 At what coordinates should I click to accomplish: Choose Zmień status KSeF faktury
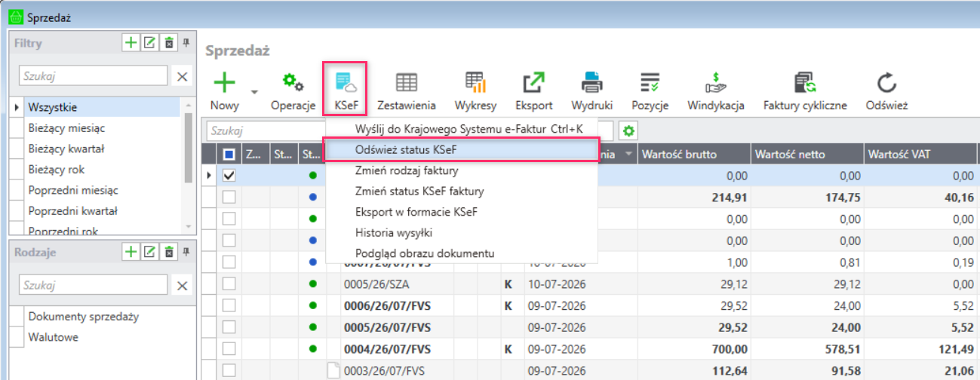point(462,192)
